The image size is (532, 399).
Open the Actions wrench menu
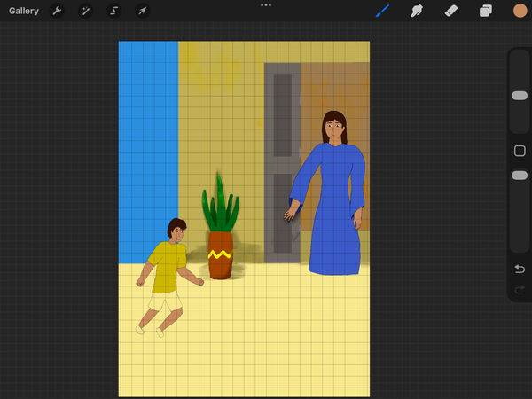point(57,11)
